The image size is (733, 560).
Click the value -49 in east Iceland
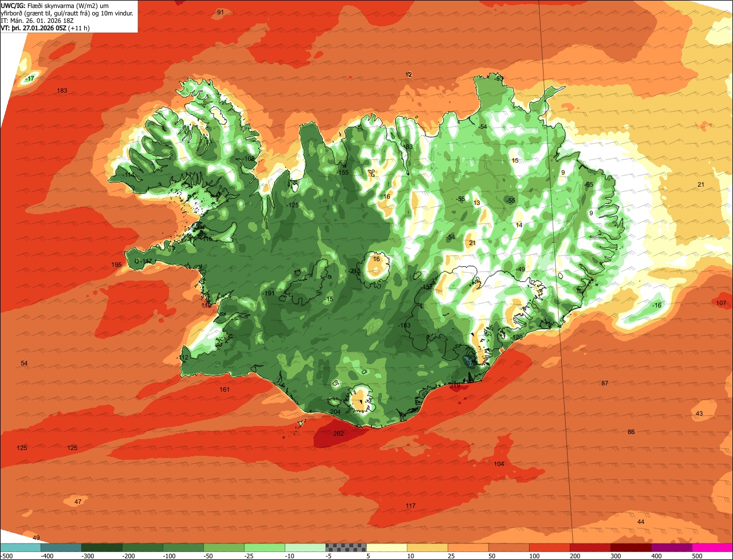520,269
